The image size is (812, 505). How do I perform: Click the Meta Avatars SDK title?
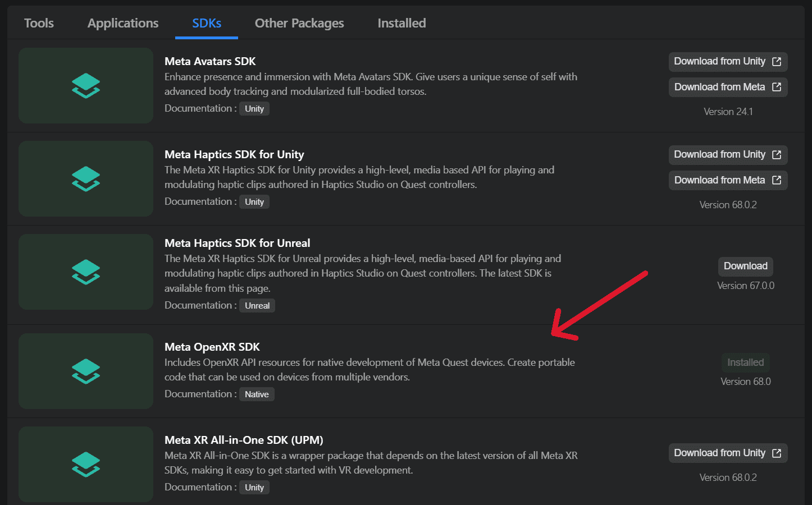[x=210, y=61]
